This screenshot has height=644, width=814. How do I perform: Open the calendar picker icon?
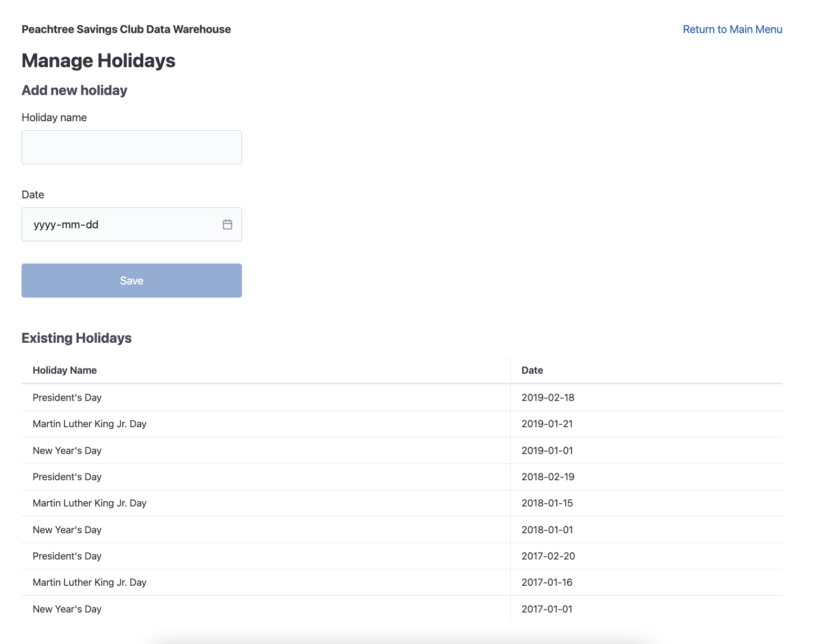click(227, 225)
